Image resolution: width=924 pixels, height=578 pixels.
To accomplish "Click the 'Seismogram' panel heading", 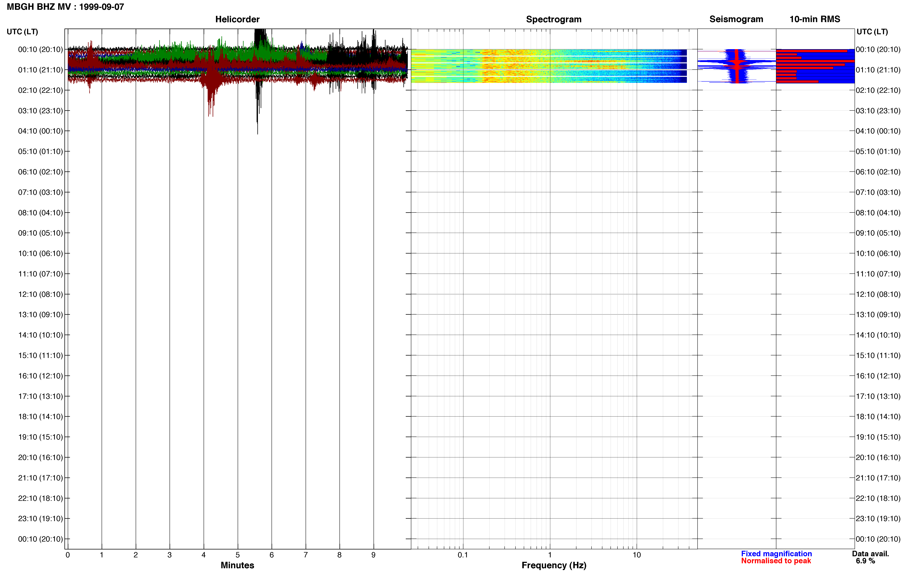I will click(x=736, y=19).
